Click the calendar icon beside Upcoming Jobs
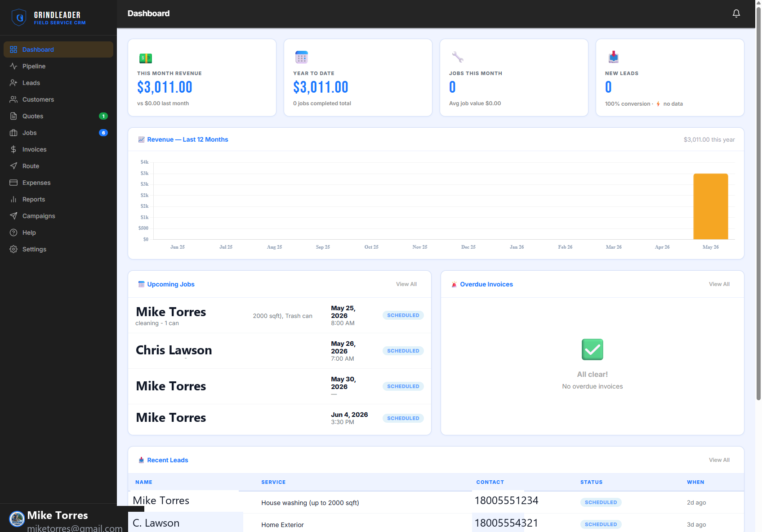 coord(141,284)
